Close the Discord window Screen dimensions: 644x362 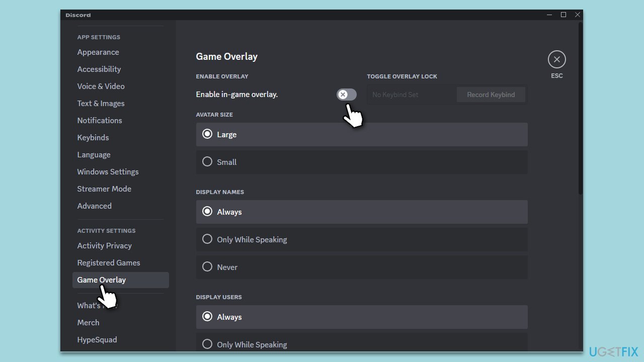(577, 15)
